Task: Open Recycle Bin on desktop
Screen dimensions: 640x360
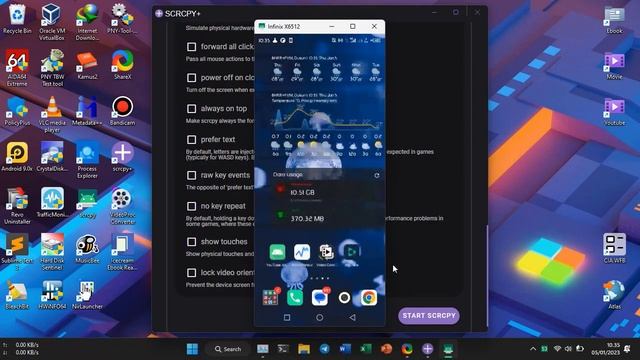Action: click(x=17, y=19)
